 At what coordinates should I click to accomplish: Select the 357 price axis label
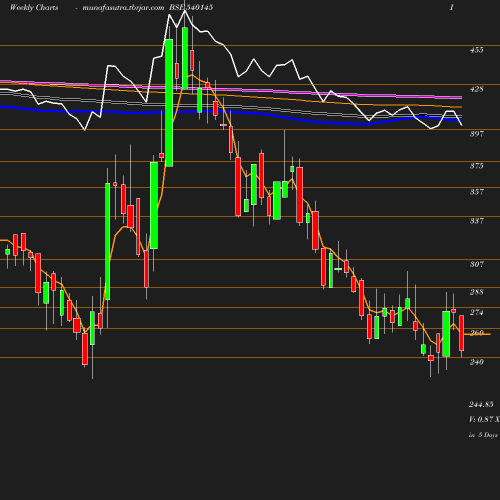pos(477,192)
